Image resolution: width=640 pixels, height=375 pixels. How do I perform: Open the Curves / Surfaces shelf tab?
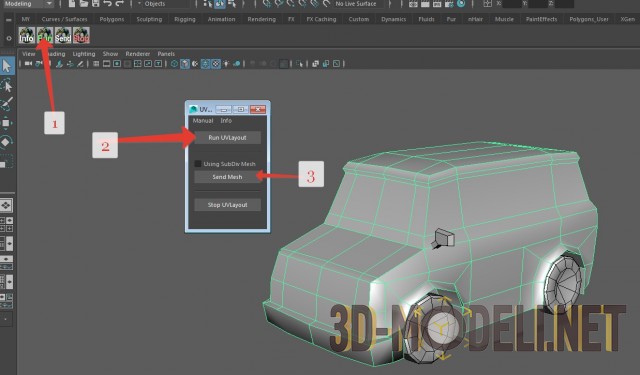pyautogui.click(x=64, y=19)
